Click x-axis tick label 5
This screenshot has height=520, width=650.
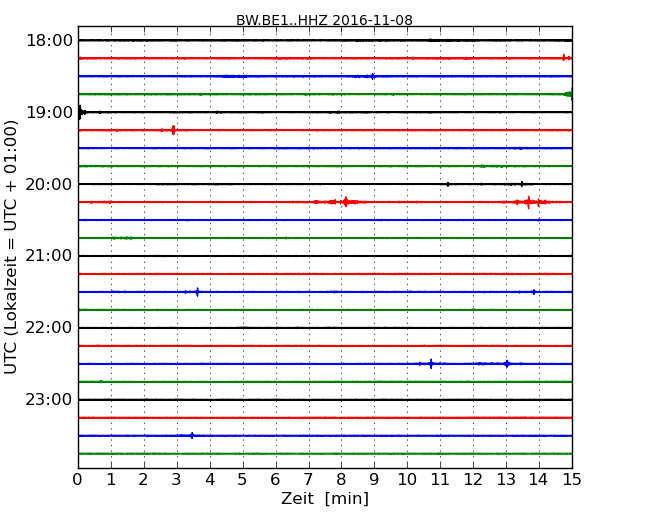pos(243,480)
